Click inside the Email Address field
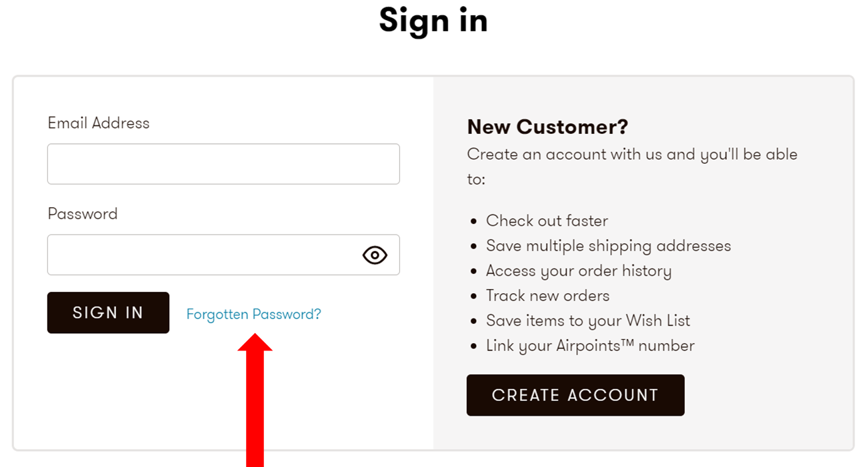Image resolution: width=868 pixels, height=467 pixels. click(223, 163)
